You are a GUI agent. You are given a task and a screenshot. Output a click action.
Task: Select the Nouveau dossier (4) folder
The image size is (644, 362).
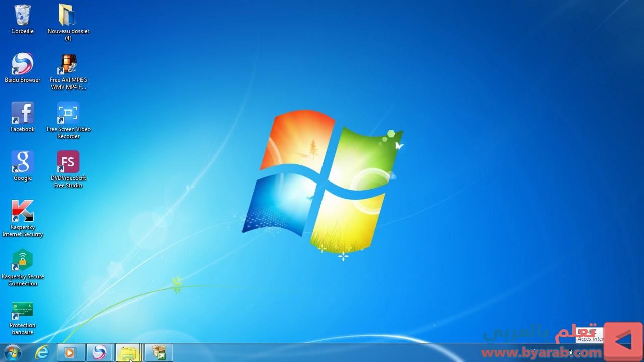tap(68, 23)
